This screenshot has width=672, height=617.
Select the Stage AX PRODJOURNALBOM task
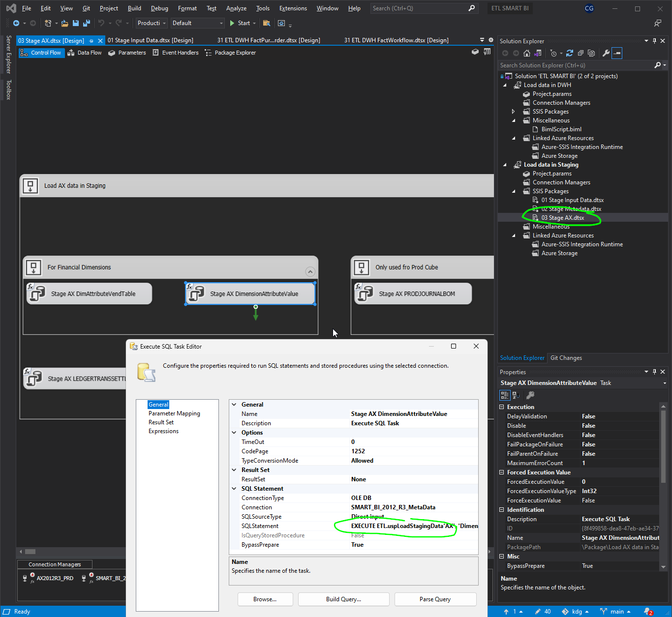tap(413, 294)
